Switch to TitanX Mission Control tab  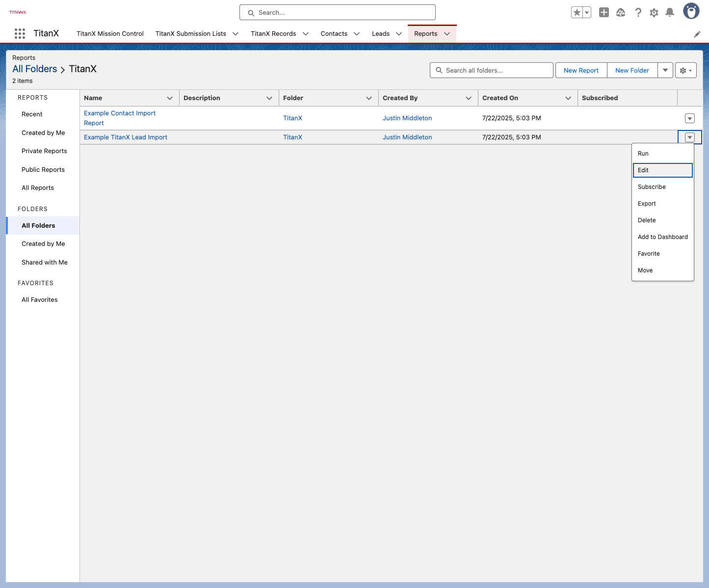[x=110, y=34]
